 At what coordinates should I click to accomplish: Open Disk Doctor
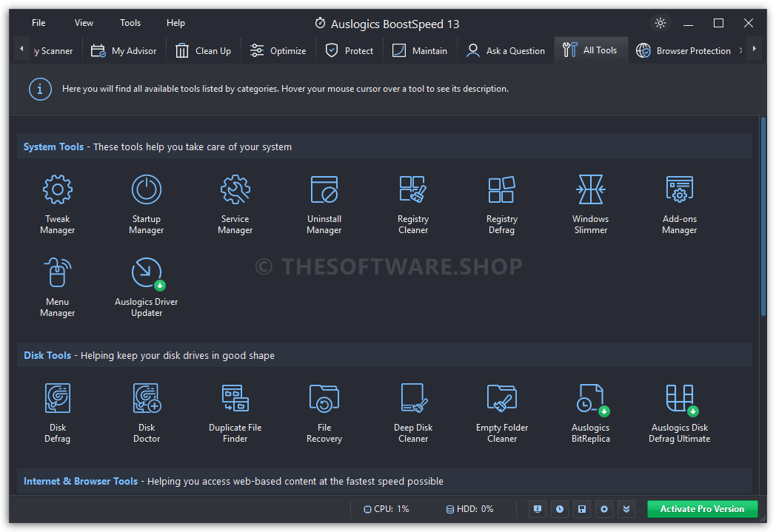pos(147,413)
